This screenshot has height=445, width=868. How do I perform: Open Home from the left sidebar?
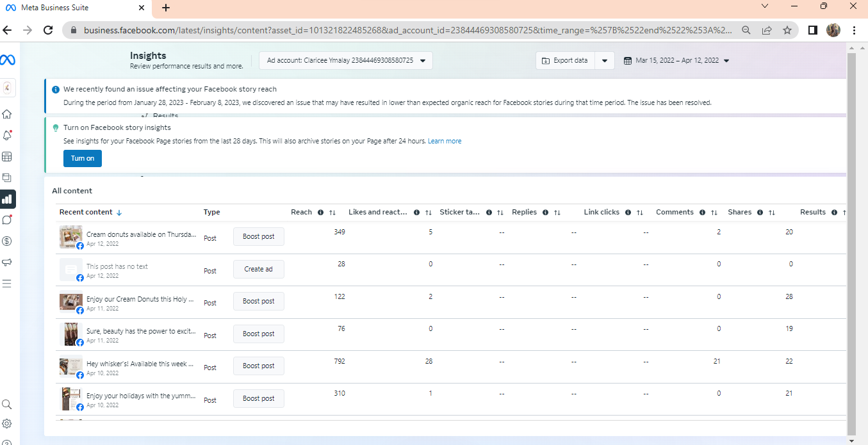tap(7, 115)
